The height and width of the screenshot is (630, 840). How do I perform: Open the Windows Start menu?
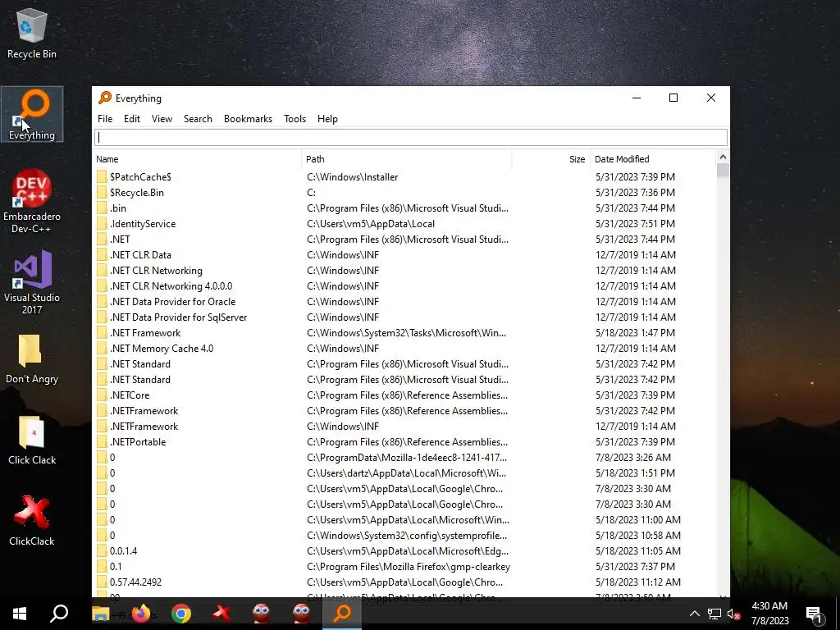click(x=20, y=614)
